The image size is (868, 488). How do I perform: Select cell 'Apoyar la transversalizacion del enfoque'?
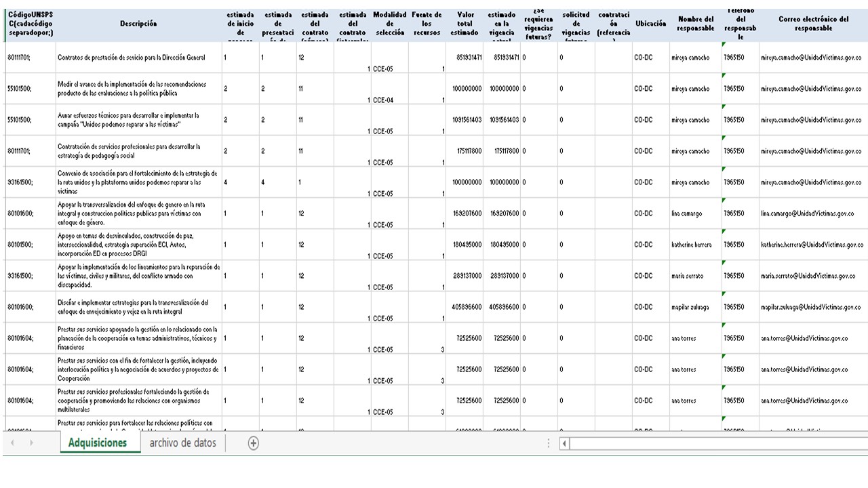click(138, 213)
